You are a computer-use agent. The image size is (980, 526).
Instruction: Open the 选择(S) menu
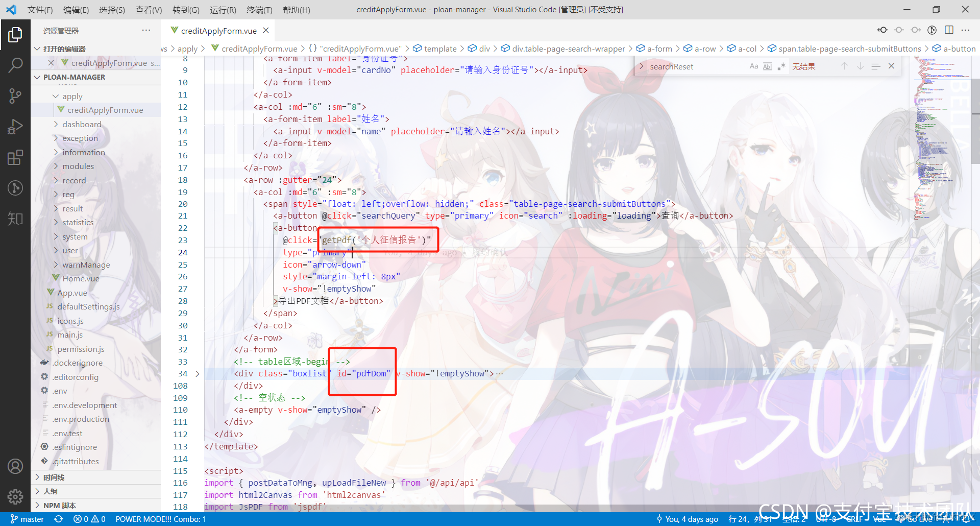(112, 10)
